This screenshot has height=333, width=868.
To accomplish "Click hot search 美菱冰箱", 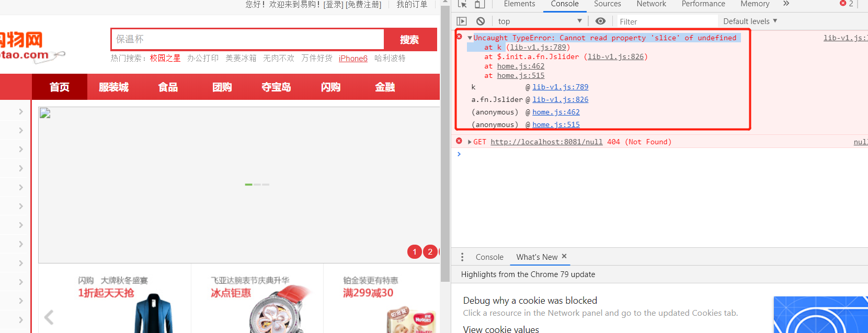I will click(241, 58).
